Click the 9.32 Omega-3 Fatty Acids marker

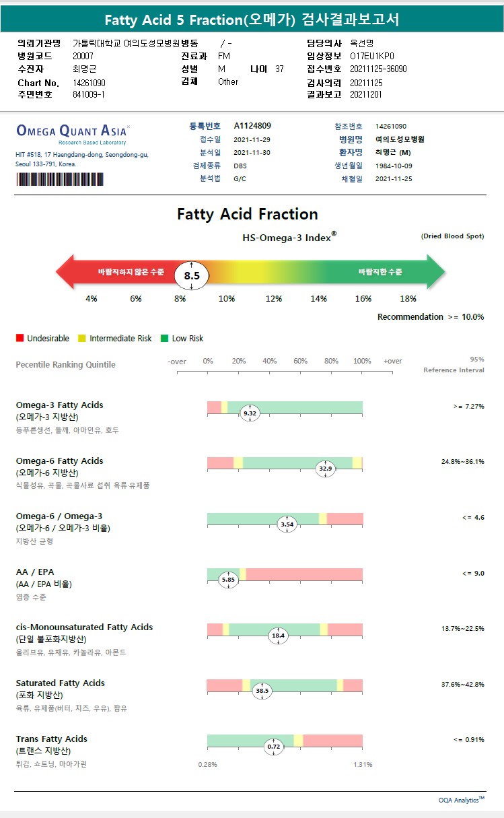250,413
